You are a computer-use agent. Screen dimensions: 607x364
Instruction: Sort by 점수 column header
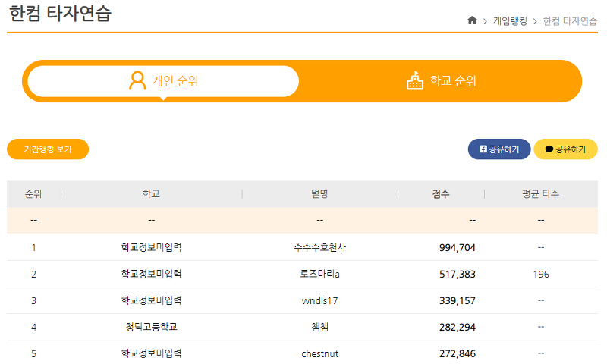441,194
